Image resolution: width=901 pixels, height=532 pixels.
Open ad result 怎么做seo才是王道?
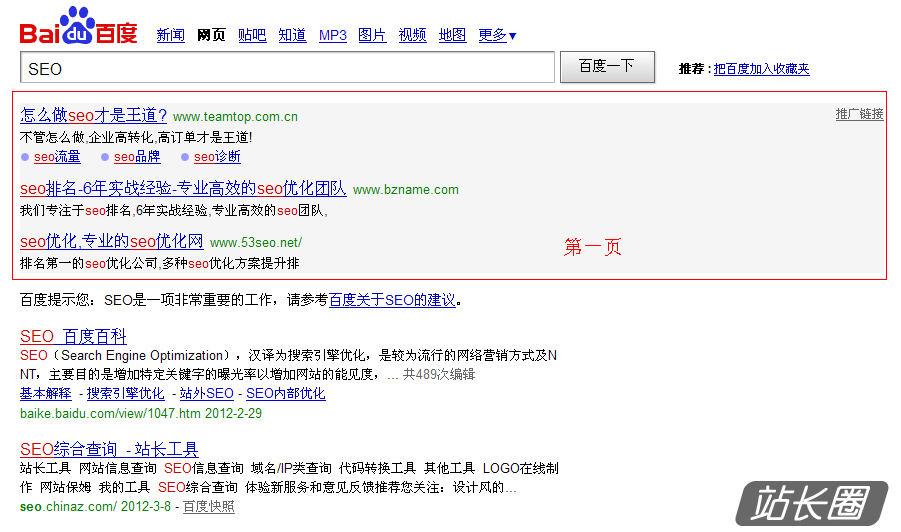(94, 115)
